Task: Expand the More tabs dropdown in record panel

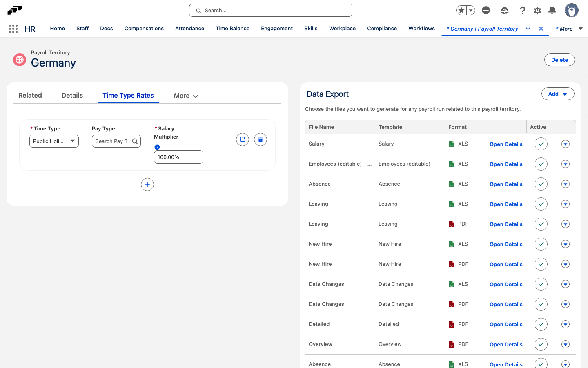Action: (x=186, y=96)
